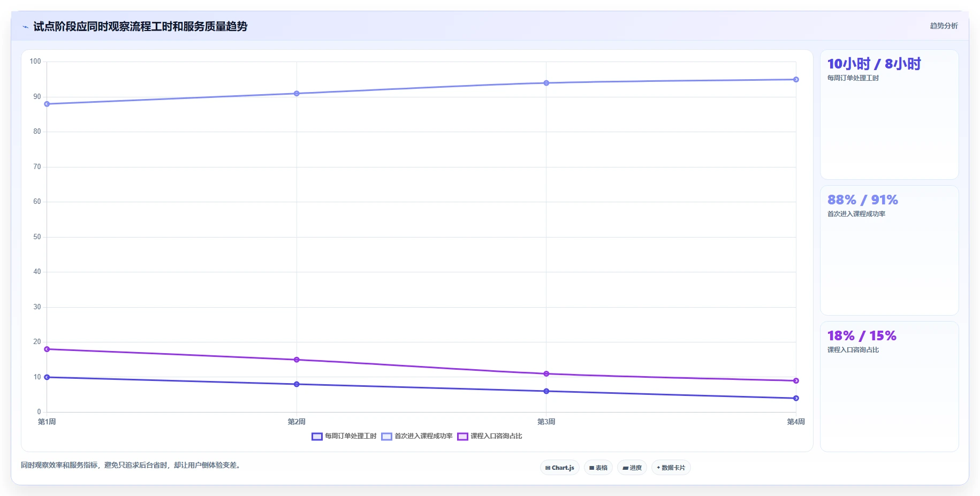The height and width of the screenshot is (496, 980).
Task: Click the 第4周 x-axis label
Action: click(x=796, y=422)
